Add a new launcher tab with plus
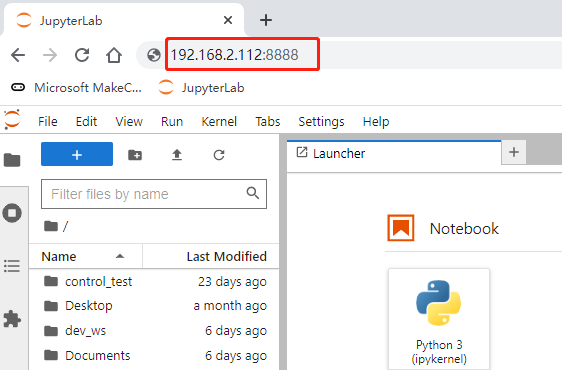This screenshot has width=562, height=370. tap(514, 152)
